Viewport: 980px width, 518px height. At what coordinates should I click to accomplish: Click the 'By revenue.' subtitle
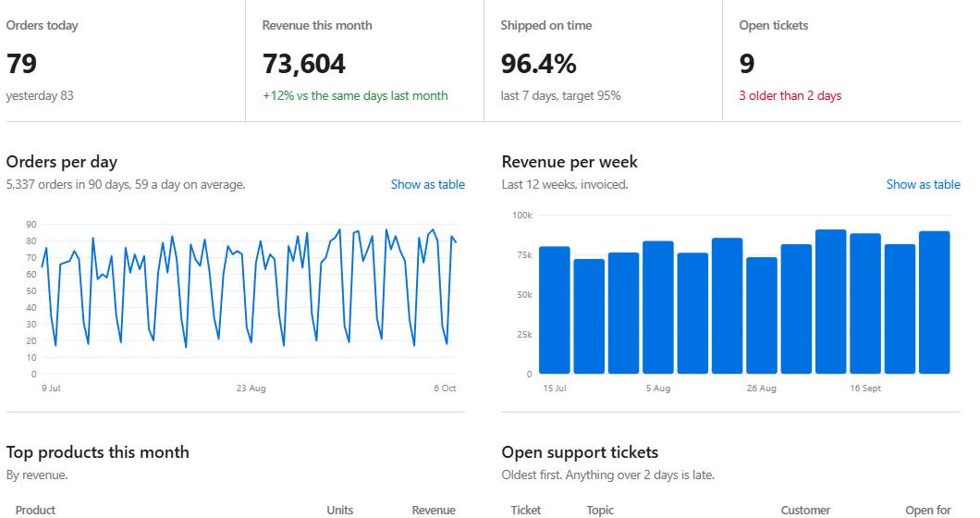click(x=37, y=475)
